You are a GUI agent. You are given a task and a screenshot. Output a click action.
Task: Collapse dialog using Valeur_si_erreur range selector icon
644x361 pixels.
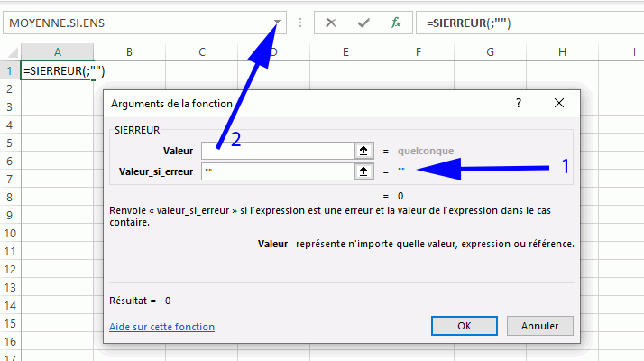363,171
